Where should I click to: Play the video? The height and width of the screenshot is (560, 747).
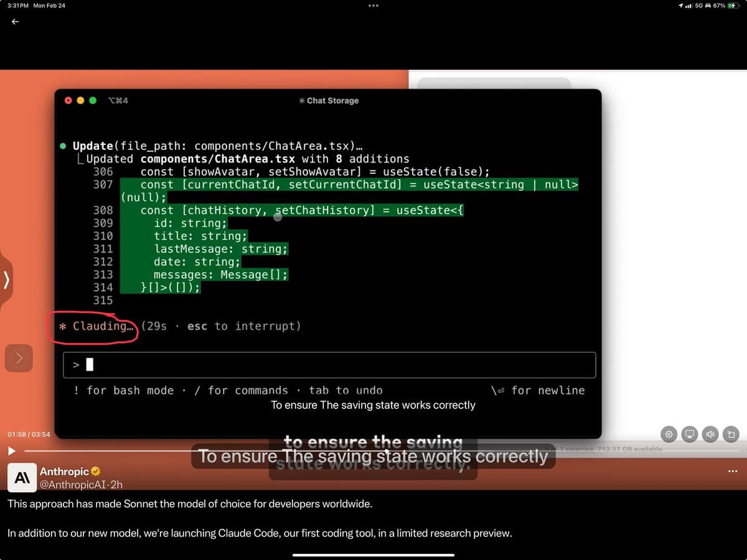click(x=11, y=450)
